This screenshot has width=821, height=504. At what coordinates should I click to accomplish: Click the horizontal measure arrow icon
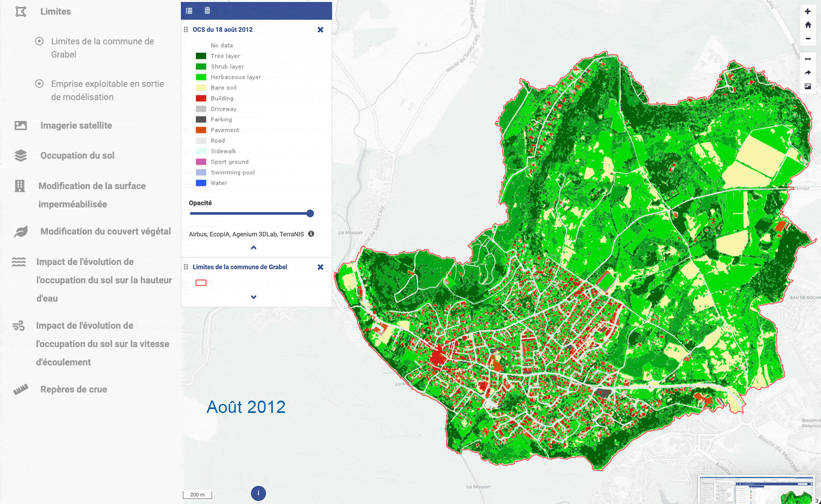pyautogui.click(x=807, y=59)
